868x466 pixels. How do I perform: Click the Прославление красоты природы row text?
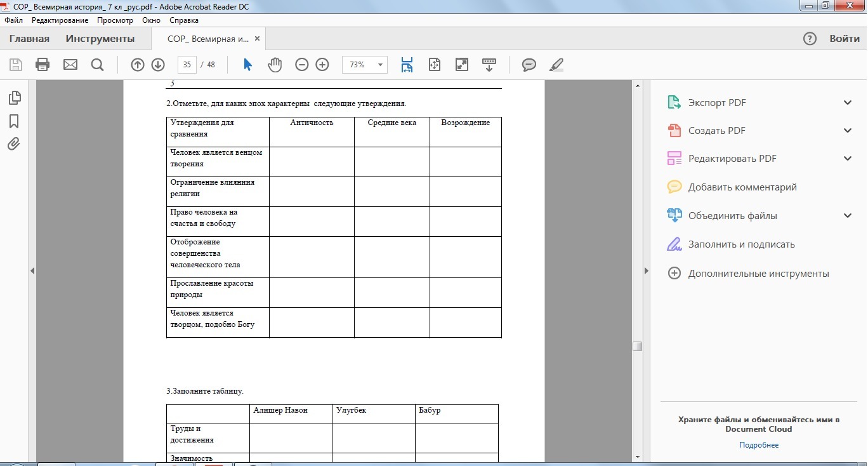click(211, 289)
